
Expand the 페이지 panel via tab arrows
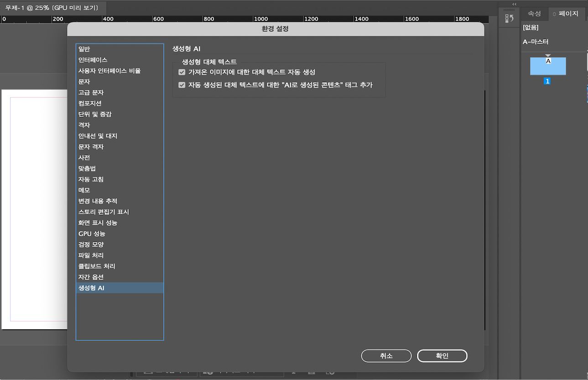point(554,14)
